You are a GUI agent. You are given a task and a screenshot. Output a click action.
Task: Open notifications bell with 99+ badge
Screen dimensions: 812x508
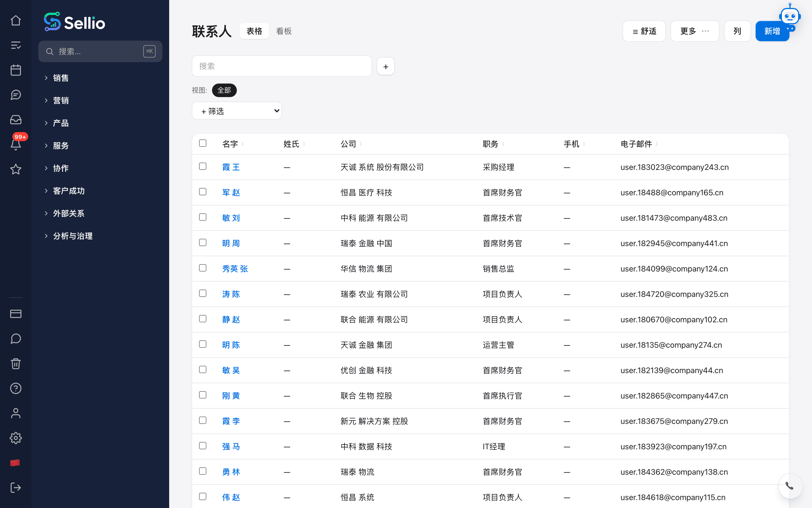16,144
